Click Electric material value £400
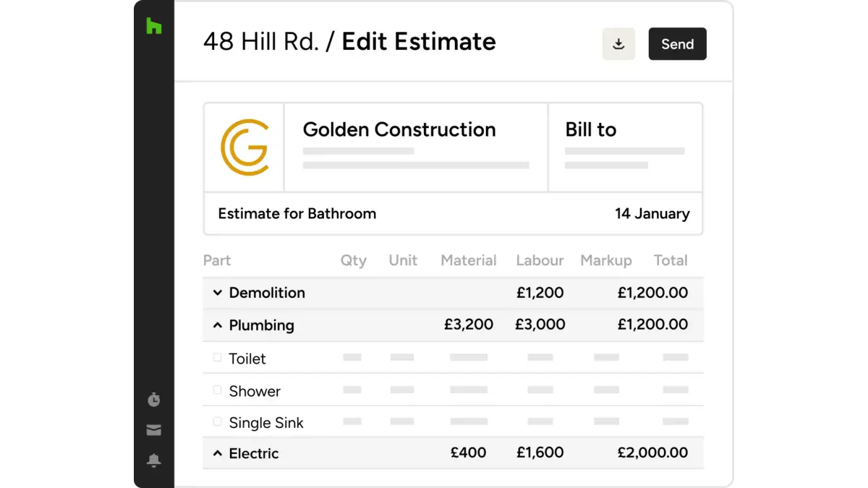Screen dimensions: 868x488 click(469, 453)
